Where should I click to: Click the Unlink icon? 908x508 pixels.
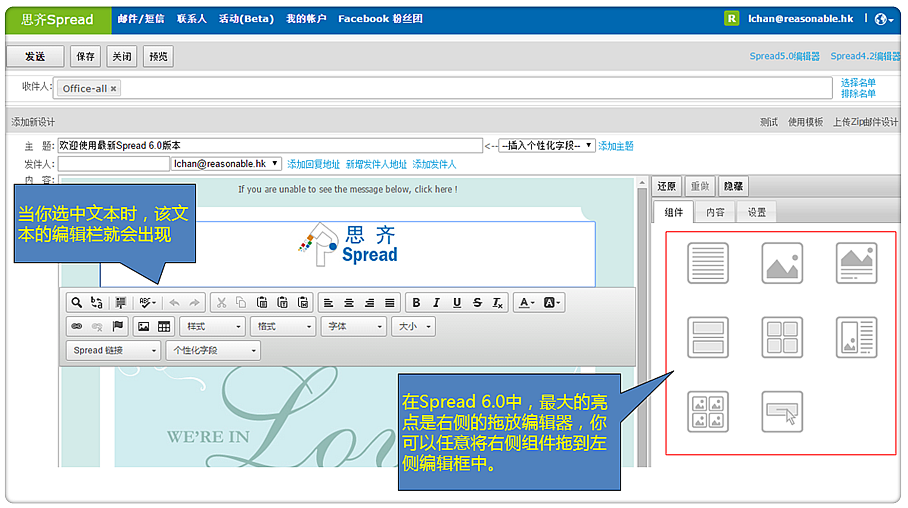(x=97, y=326)
